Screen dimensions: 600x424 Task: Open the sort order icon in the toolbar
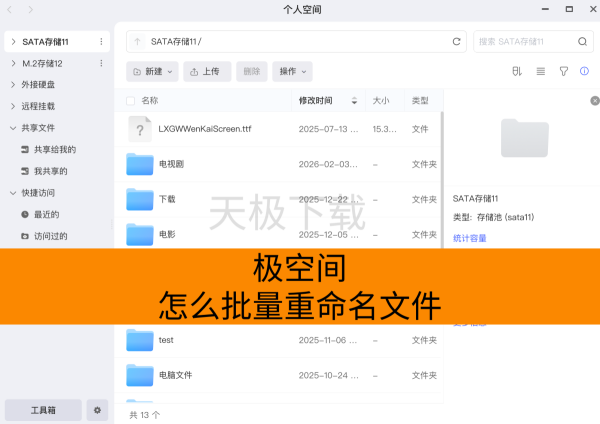(x=517, y=72)
